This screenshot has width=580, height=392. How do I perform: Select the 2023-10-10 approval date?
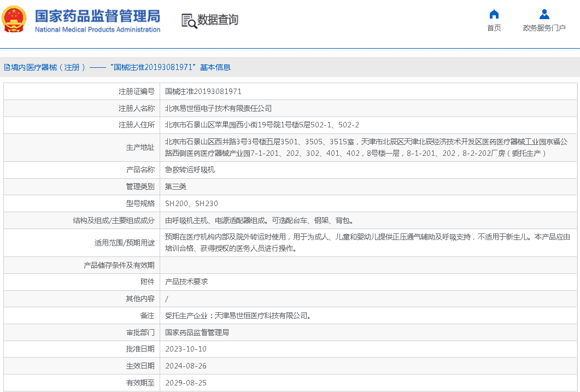186,349
